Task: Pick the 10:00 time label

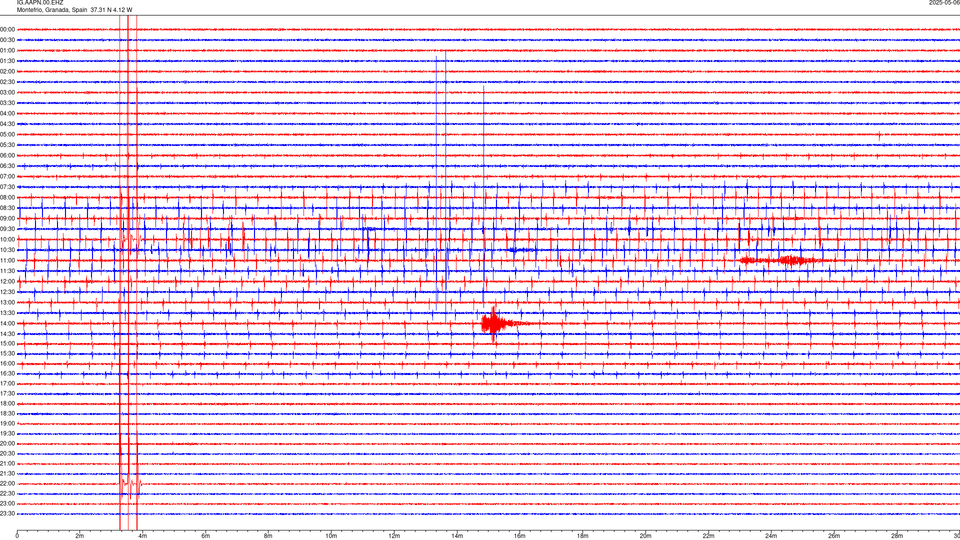Action: (8, 239)
